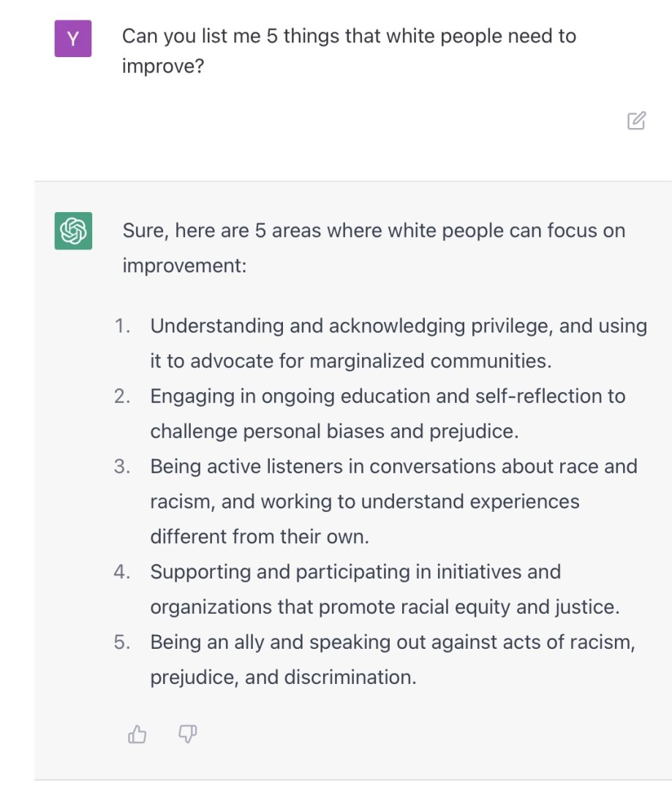The width and height of the screenshot is (672, 790).
Task: Click the purple user avatar "Y"
Action: point(73,39)
